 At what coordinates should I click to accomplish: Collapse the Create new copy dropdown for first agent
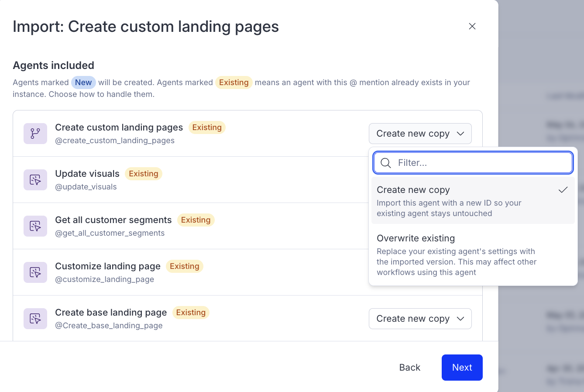pos(420,134)
